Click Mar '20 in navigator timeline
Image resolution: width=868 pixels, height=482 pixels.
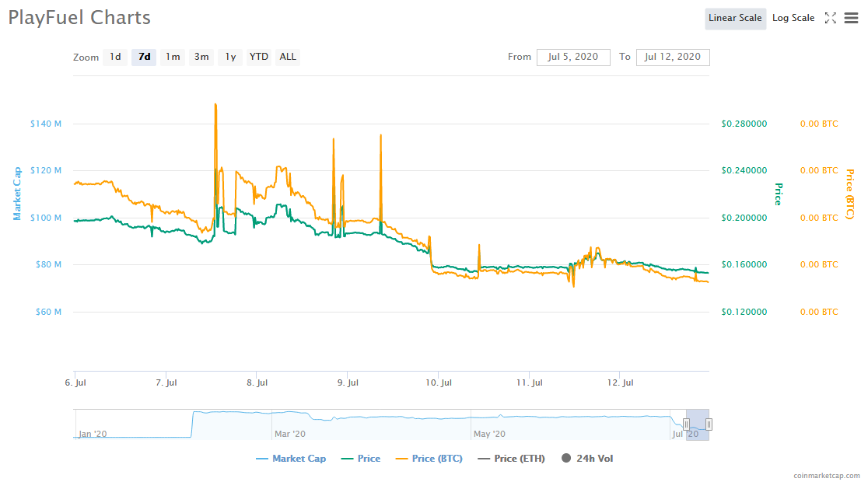click(290, 434)
